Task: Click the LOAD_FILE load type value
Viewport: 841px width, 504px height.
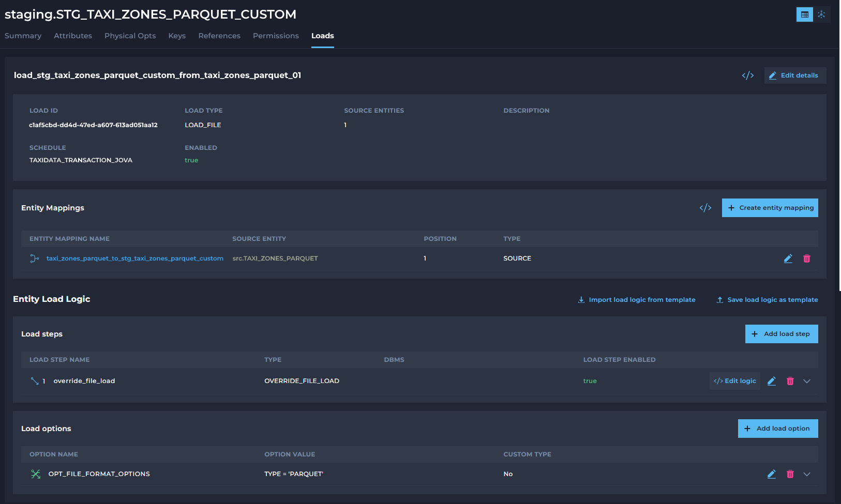Action: tap(203, 125)
